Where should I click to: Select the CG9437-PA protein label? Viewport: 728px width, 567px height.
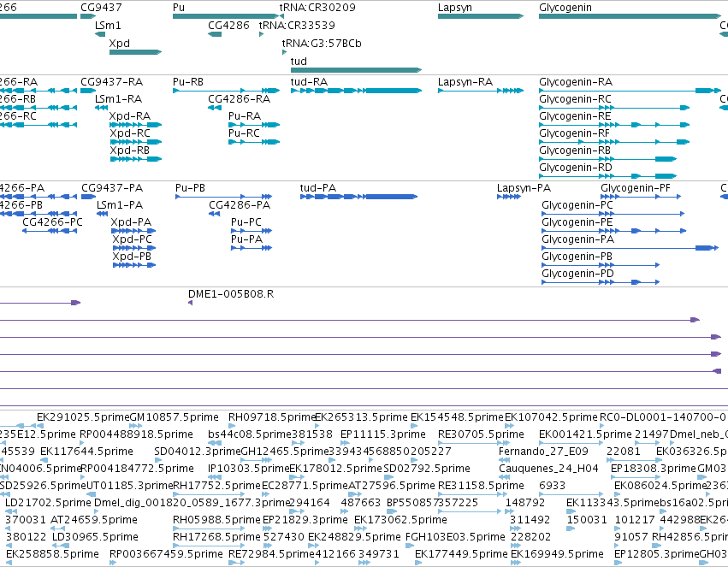pos(112,188)
